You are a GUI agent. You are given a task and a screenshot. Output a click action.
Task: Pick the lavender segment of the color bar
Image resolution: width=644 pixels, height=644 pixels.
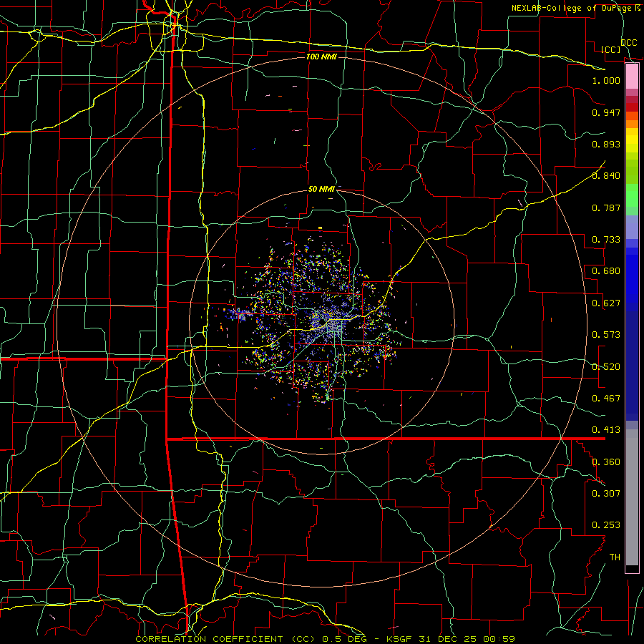(x=632, y=228)
